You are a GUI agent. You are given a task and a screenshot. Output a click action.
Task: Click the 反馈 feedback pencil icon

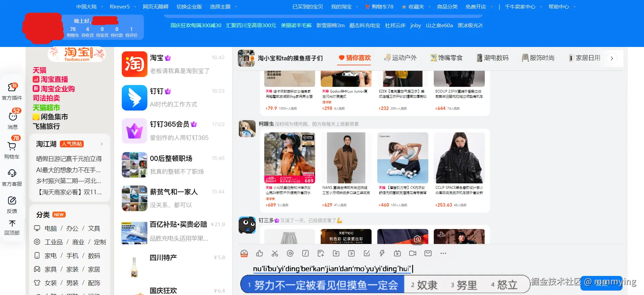12,205
